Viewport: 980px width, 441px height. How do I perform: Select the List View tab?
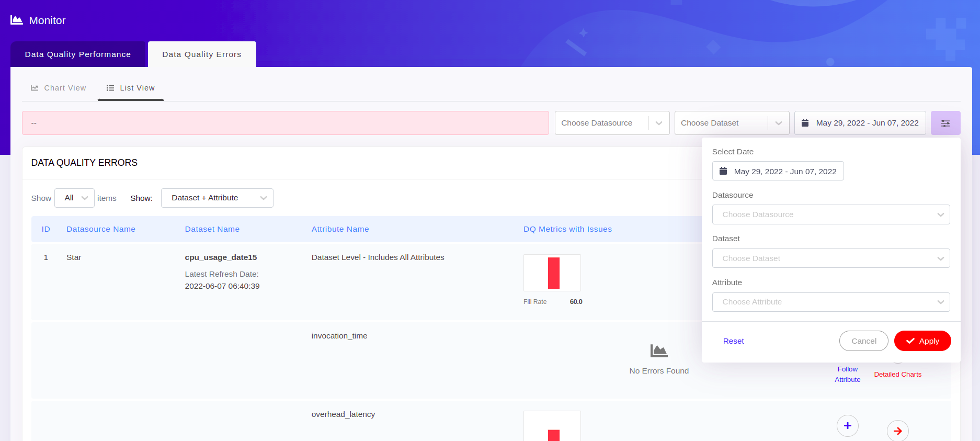(x=131, y=88)
